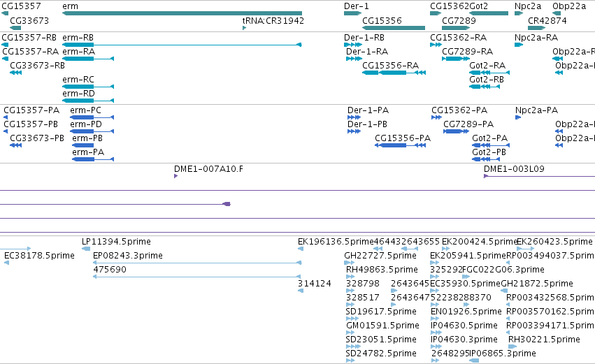Select EST EN01926.5prime
Screen dimensions: 595x364
[x=466, y=312]
